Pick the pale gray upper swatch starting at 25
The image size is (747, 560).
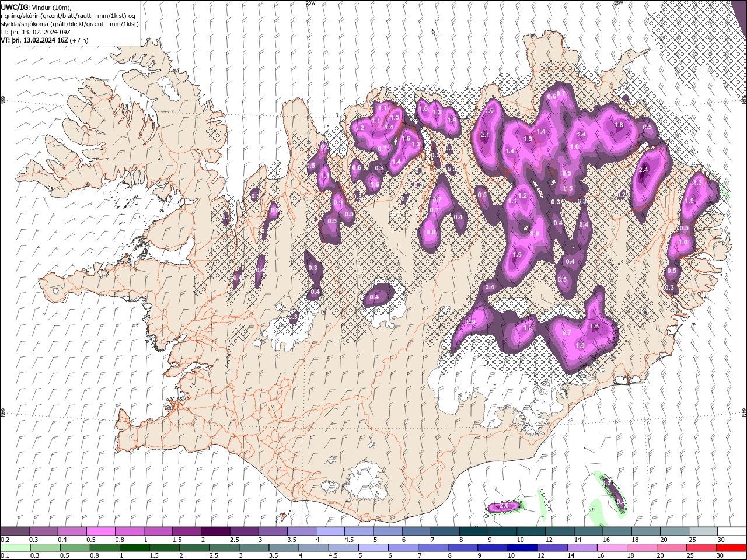pyautogui.click(x=704, y=531)
